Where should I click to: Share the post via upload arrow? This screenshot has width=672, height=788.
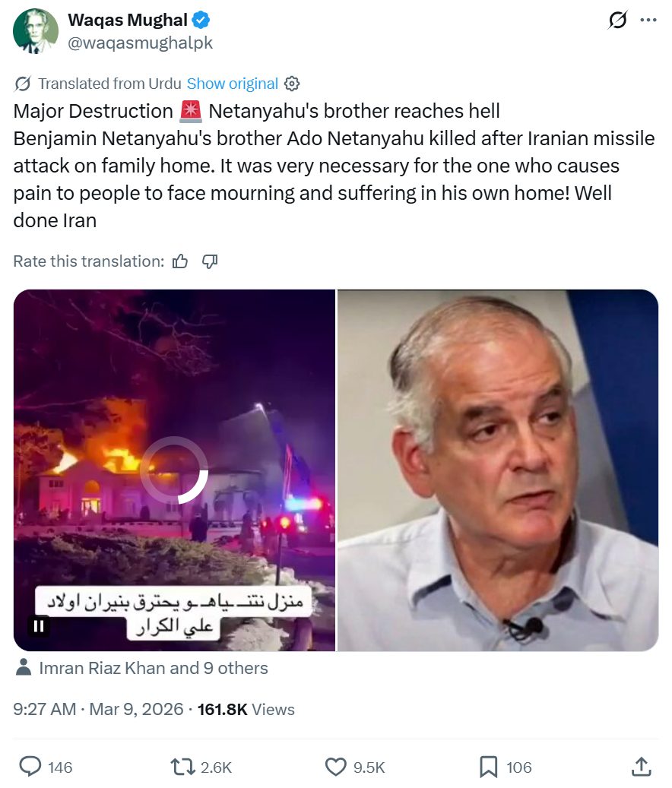coord(641,767)
